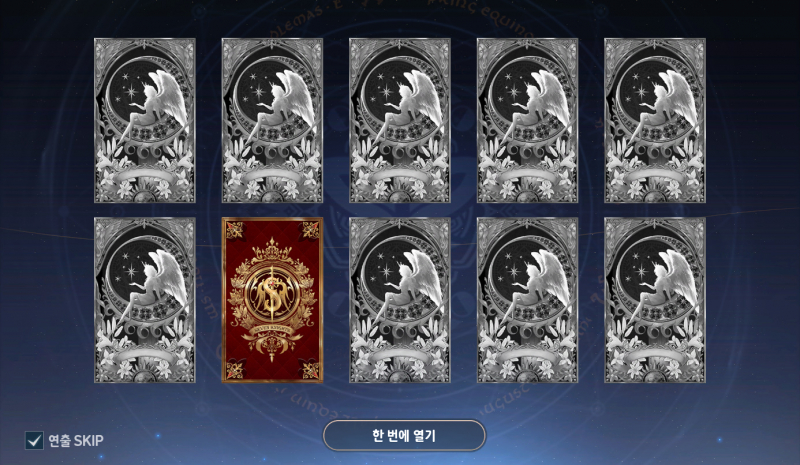Viewport: 800px width, 465px height.
Task: Click the 한 번에 열기 button
Action: pyautogui.click(x=404, y=435)
